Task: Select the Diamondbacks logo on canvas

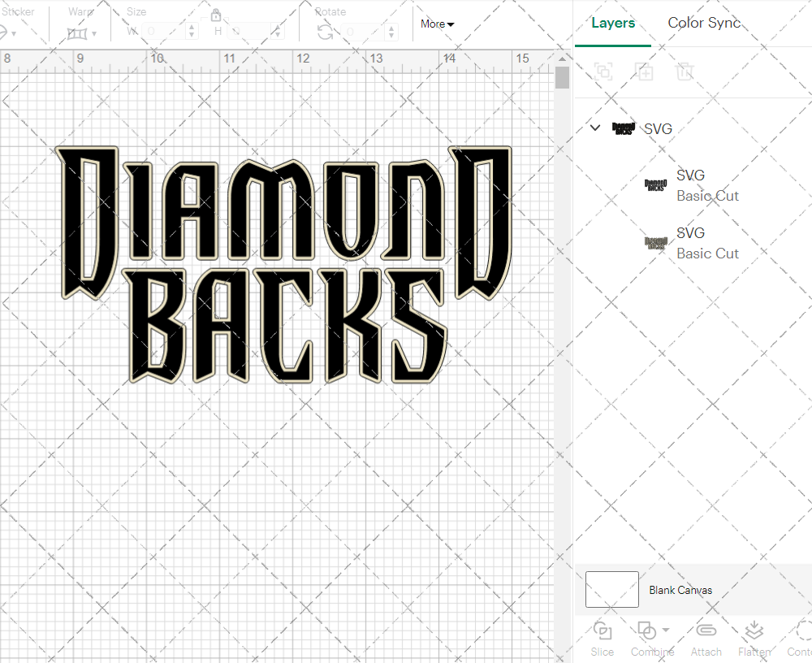Action: (283, 265)
